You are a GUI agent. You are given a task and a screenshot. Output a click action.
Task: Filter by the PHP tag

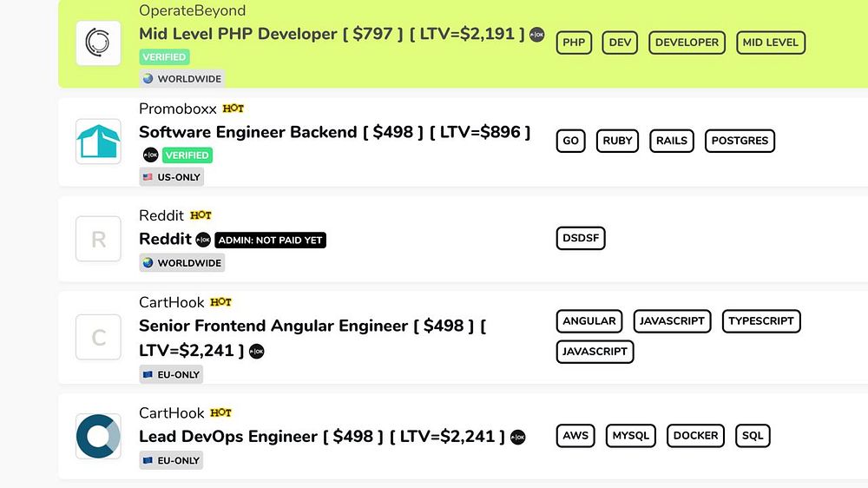click(574, 43)
